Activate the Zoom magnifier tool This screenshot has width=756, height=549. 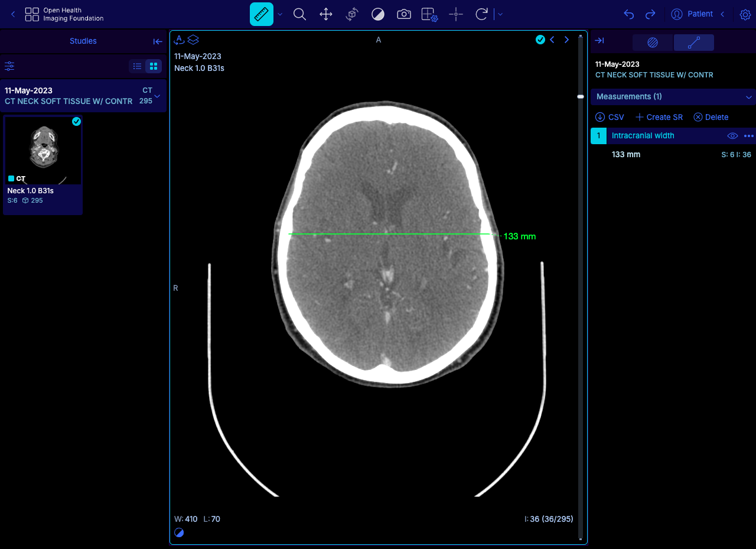pos(299,14)
